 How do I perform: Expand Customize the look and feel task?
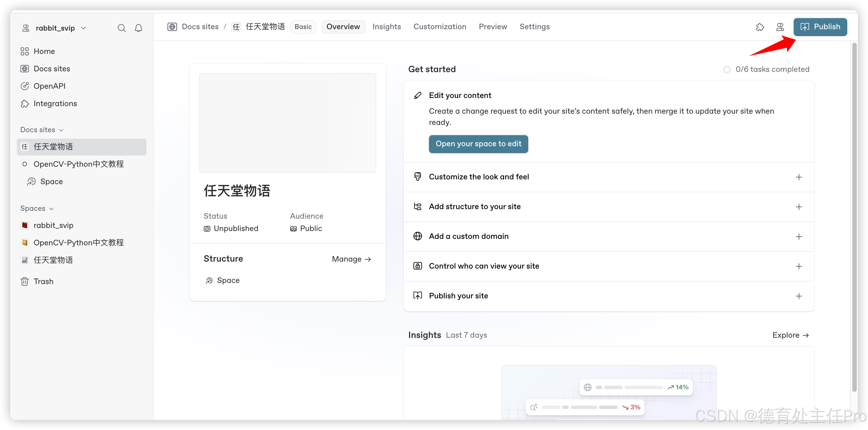(799, 177)
